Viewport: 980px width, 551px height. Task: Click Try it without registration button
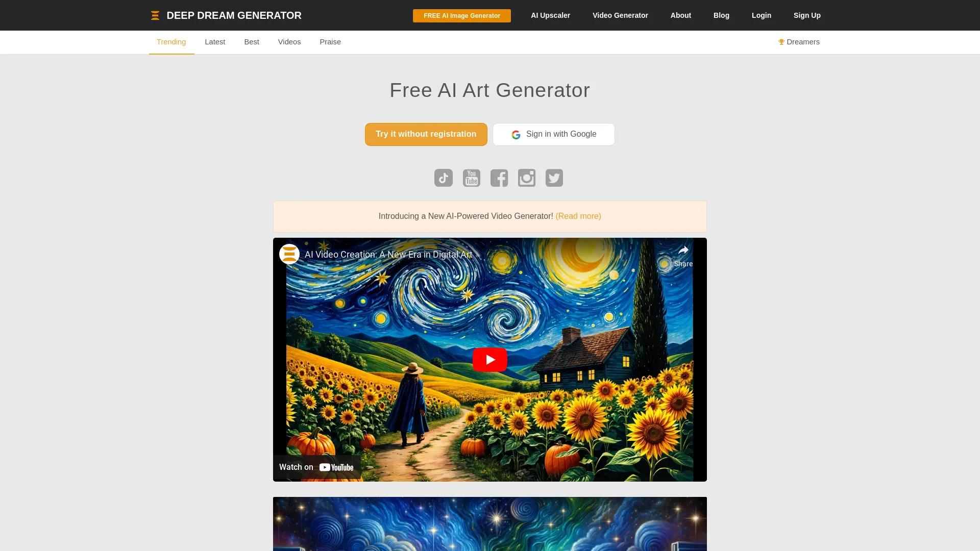click(426, 134)
